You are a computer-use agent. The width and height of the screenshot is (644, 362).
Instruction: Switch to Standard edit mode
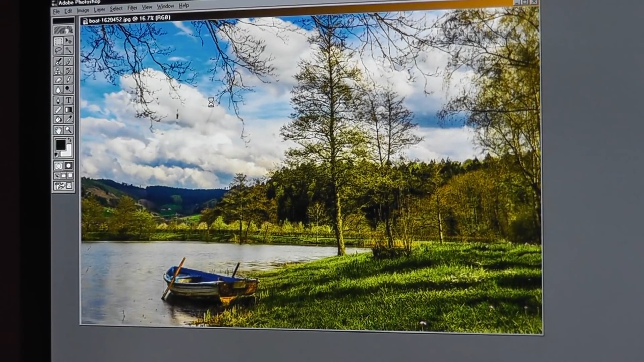click(58, 166)
